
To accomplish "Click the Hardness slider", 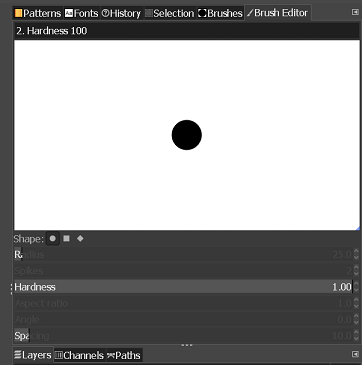I will (x=183, y=287).
